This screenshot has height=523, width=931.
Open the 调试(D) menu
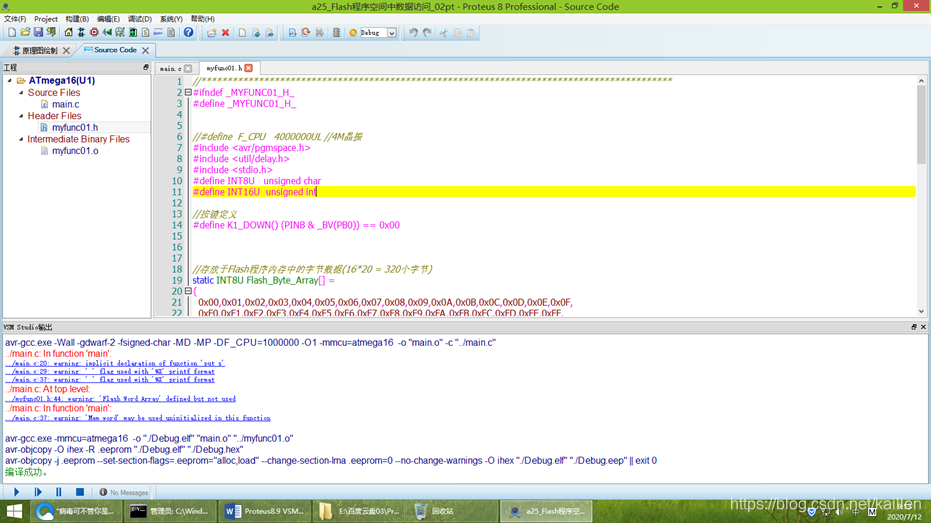140,19
